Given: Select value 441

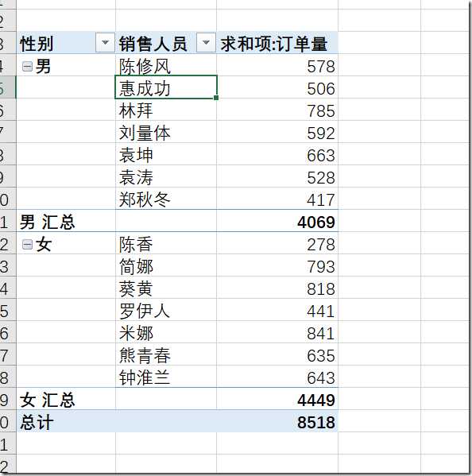Looking at the screenshot, I should (x=321, y=312).
